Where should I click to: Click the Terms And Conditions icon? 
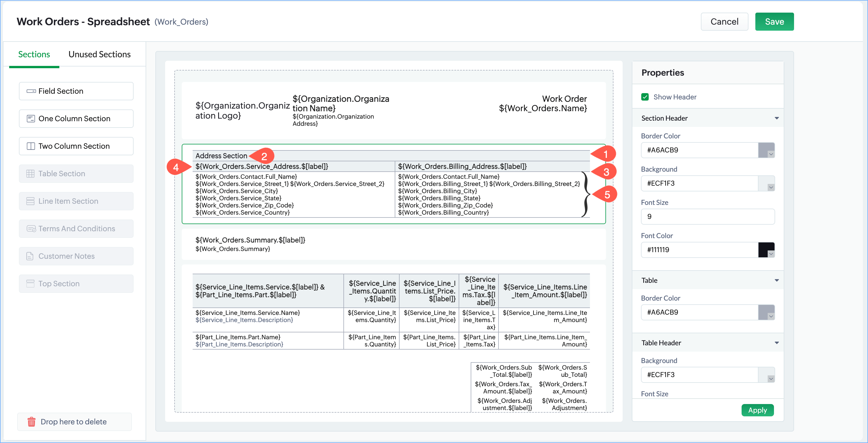pos(31,229)
